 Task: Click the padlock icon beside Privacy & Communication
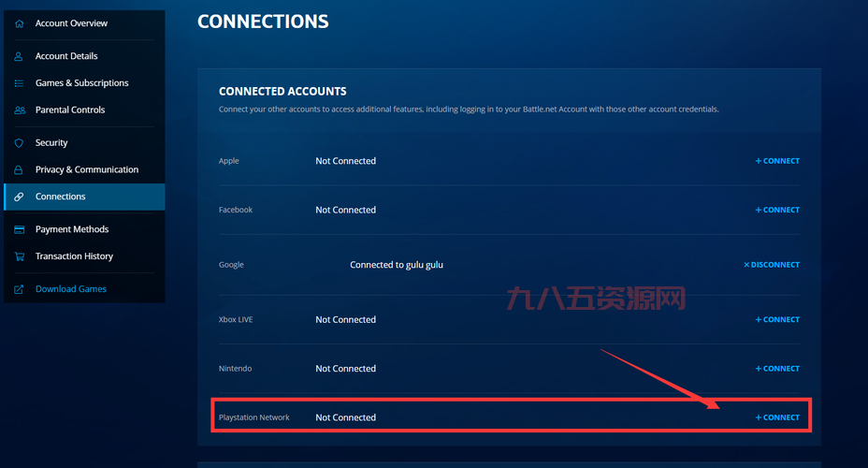tap(19, 169)
